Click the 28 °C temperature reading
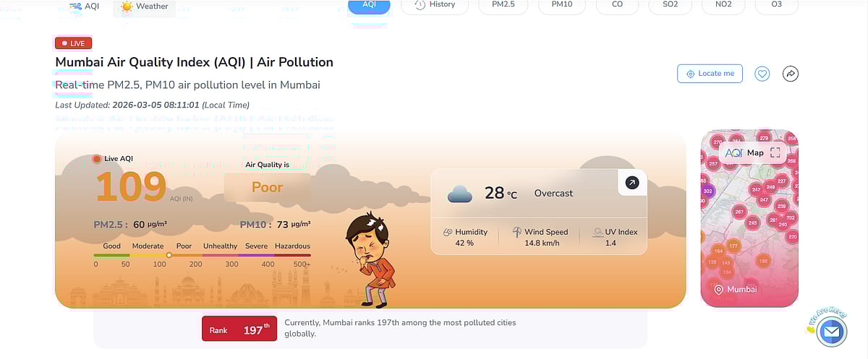This screenshot has width=868, height=359. click(x=501, y=193)
